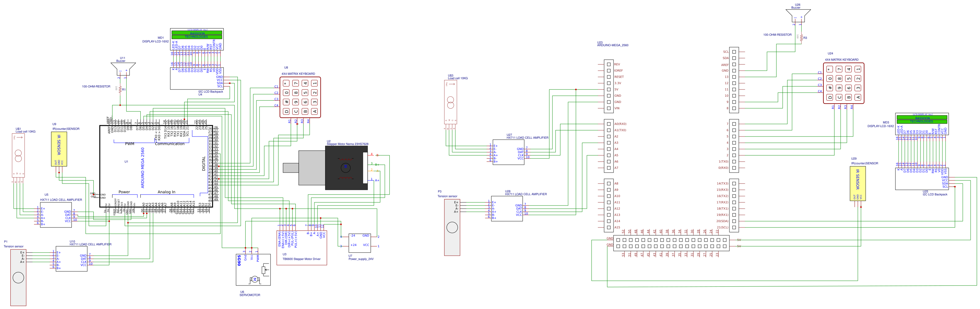Click the P3 tension sensor body
Viewport: 980px width, 309px height.
tap(452, 227)
